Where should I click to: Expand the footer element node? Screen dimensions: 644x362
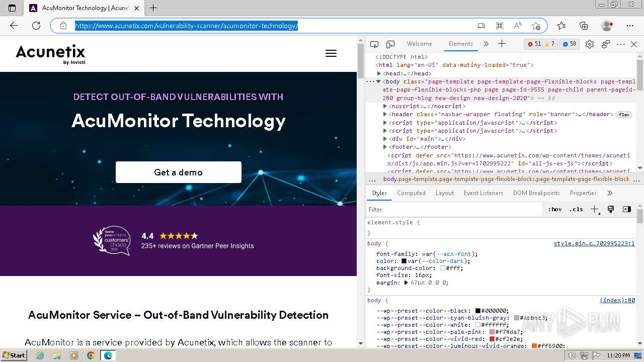point(385,147)
